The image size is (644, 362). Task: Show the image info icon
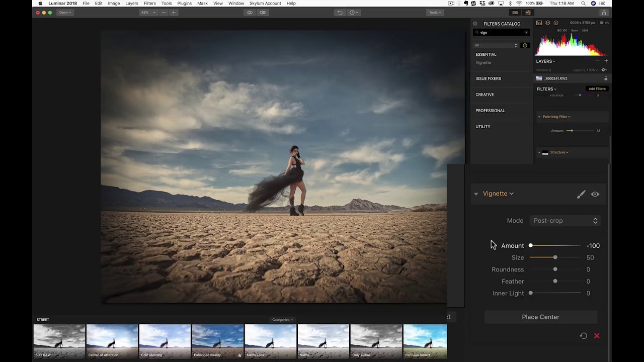pos(556,23)
